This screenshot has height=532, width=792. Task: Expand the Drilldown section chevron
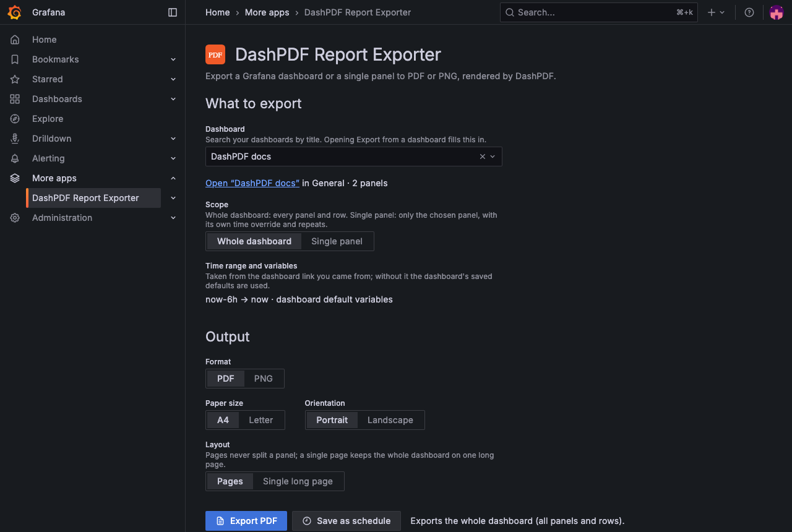[x=173, y=139]
